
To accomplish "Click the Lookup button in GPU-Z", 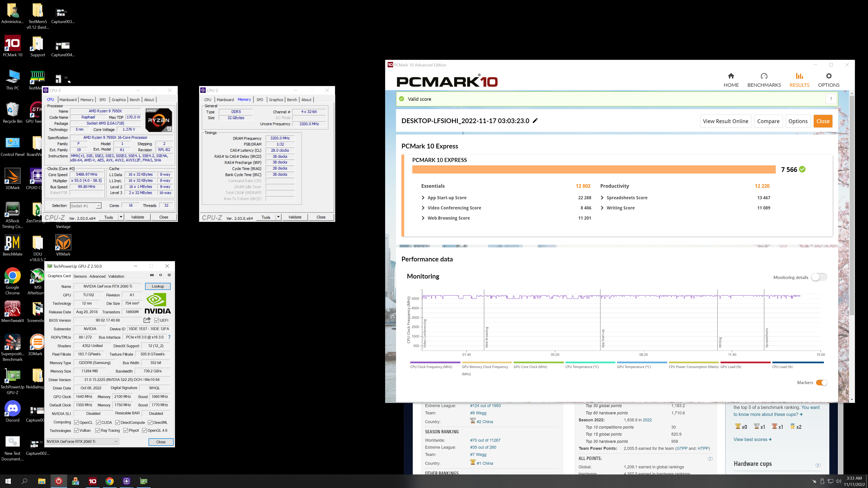I will click(x=158, y=286).
